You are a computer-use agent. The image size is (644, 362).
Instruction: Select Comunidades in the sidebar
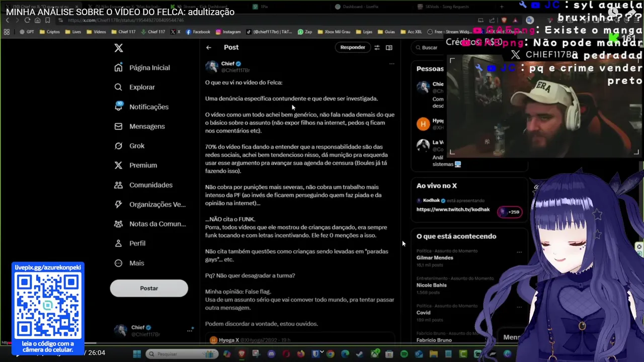pos(143,185)
